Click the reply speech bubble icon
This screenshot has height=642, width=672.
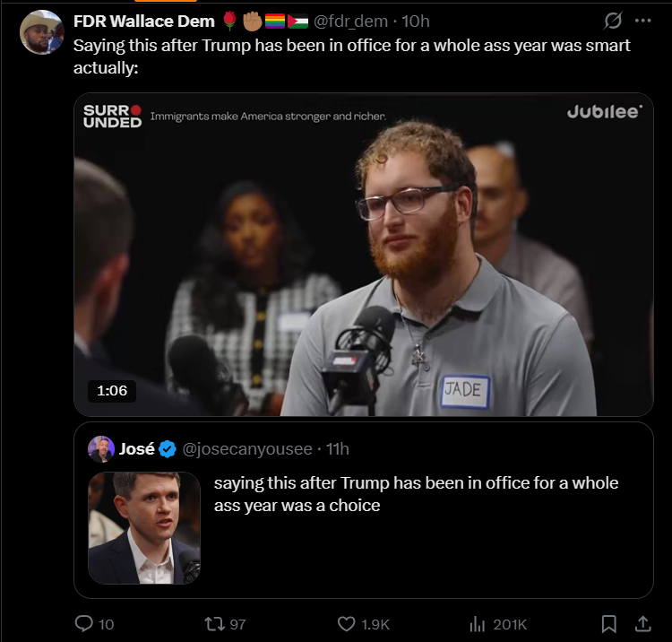coord(84,623)
